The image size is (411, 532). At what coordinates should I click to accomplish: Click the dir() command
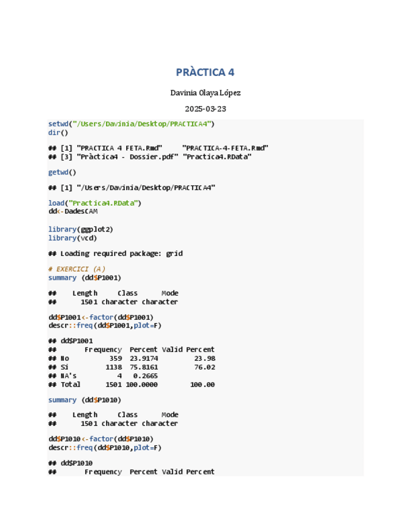[58, 132]
